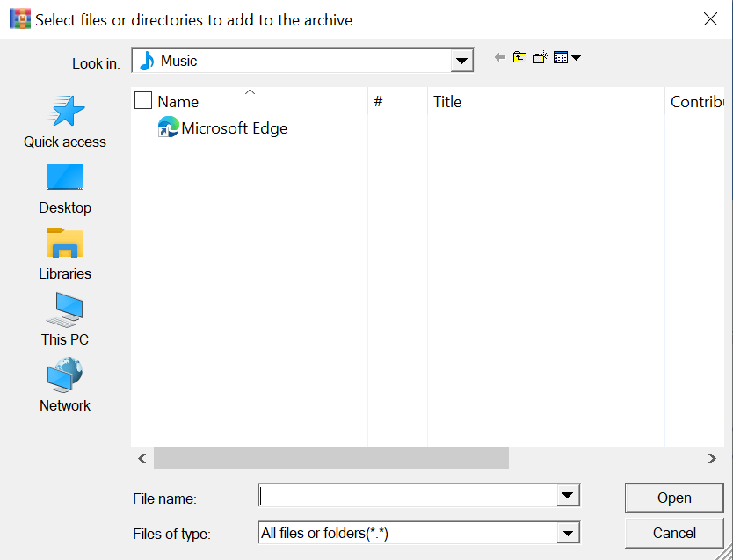The width and height of the screenshot is (733, 560).
Task: Open Quick access location
Action: [x=65, y=121]
